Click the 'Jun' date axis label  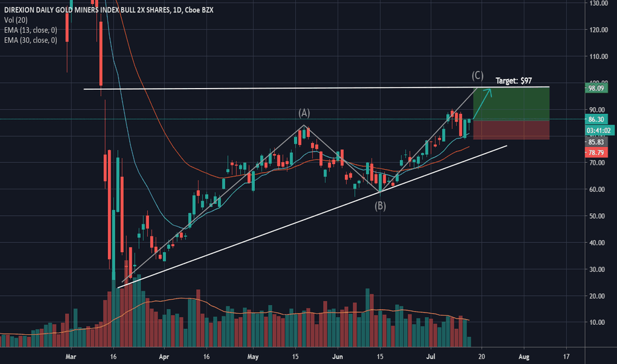(338, 357)
